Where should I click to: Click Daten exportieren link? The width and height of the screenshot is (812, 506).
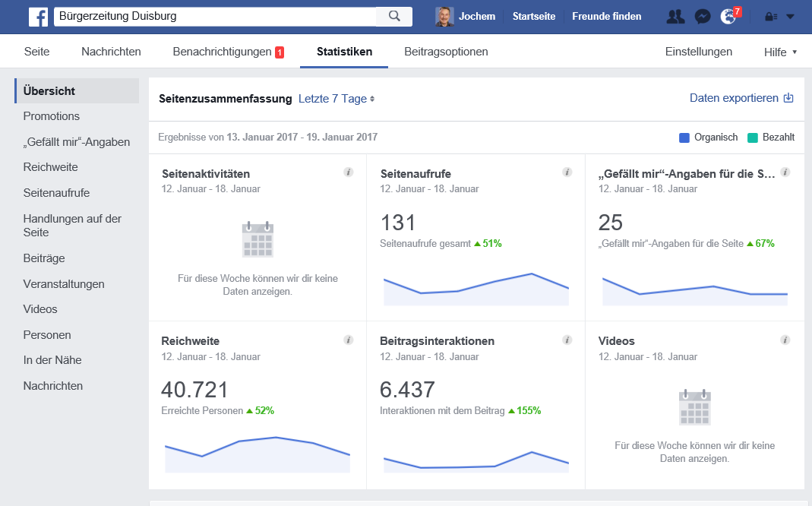click(734, 98)
